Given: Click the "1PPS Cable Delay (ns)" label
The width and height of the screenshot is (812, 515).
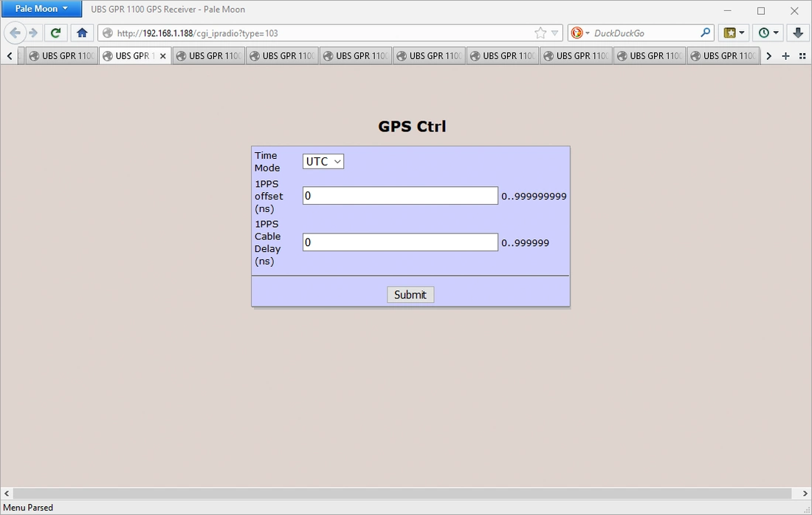Looking at the screenshot, I should pyautogui.click(x=268, y=242).
